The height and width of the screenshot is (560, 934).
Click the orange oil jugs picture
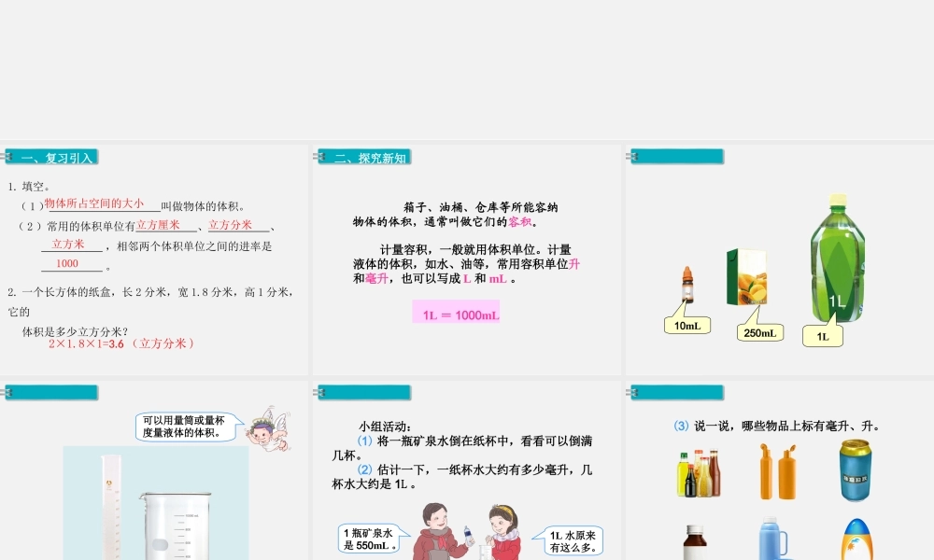(777, 471)
